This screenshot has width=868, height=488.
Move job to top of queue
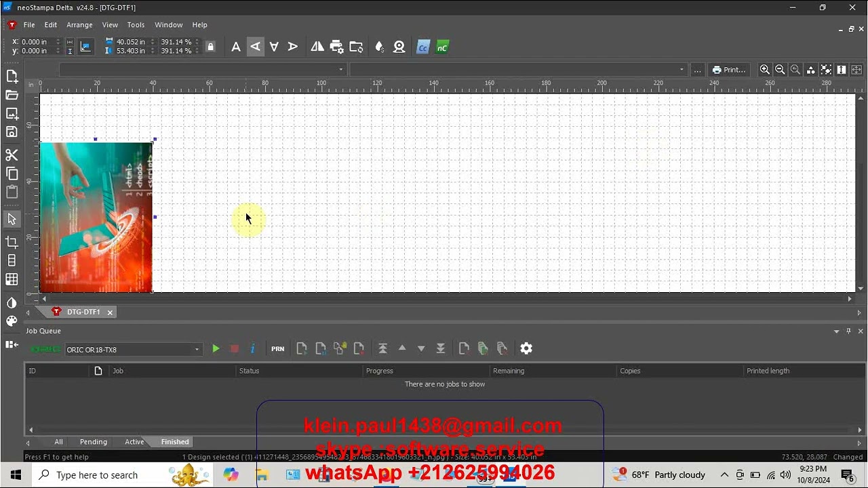tap(382, 348)
